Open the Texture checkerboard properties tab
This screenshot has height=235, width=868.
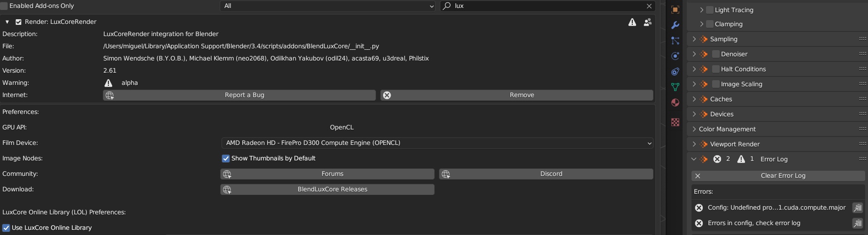click(x=675, y=122)
